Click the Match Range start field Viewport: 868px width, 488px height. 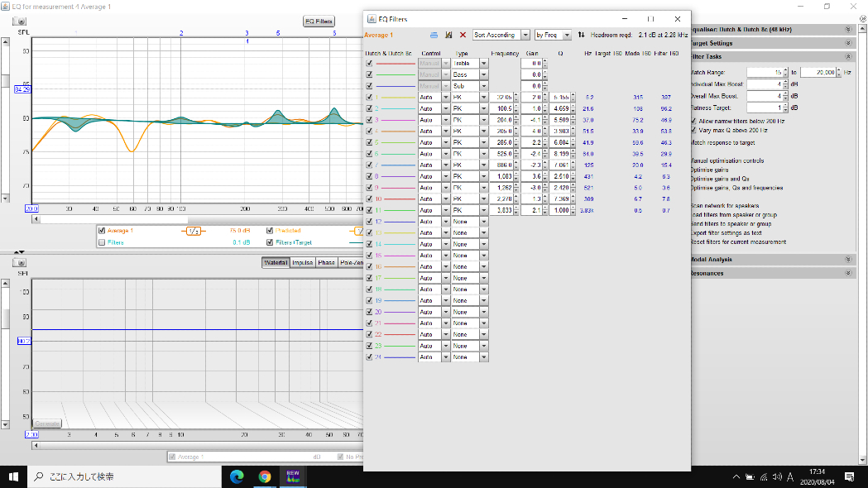(765, 73)
